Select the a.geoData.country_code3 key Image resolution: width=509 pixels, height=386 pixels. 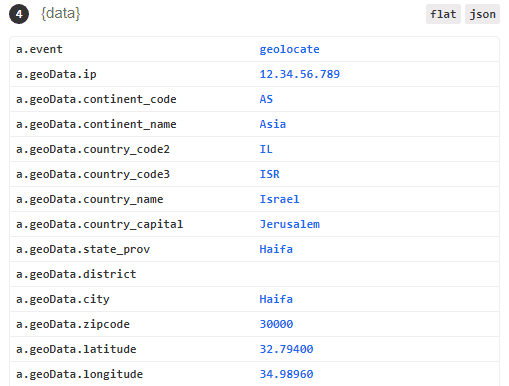click(x=93, y=174)
